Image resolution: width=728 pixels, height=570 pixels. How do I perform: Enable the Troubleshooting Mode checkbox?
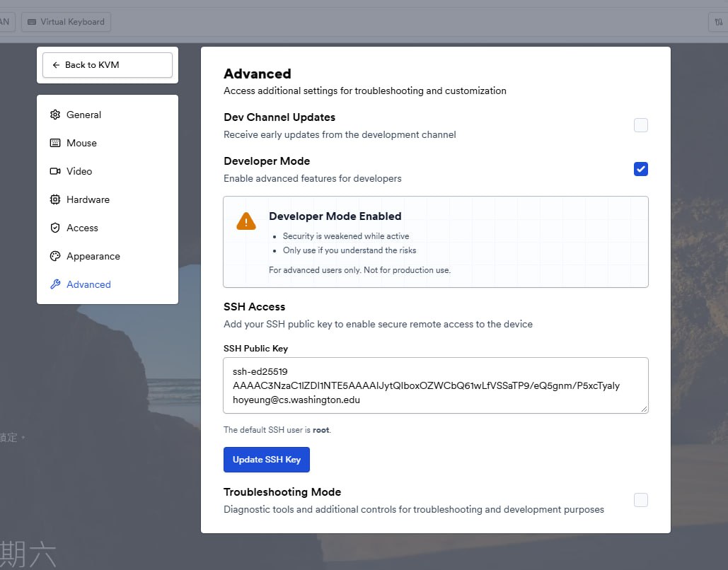click(641, 500)
